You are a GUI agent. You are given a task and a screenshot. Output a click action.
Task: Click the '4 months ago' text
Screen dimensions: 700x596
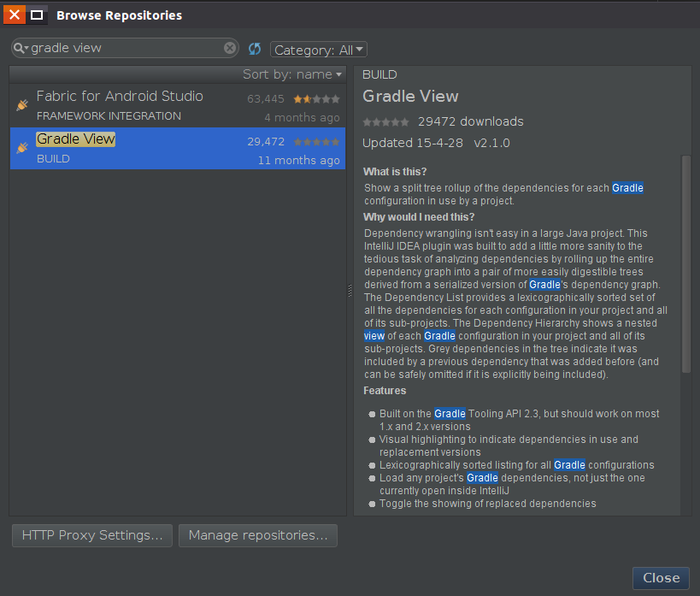coord(302,117)
